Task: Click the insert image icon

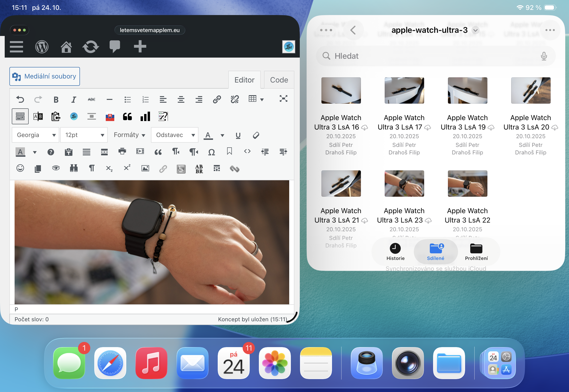Action: pos(145,168)
